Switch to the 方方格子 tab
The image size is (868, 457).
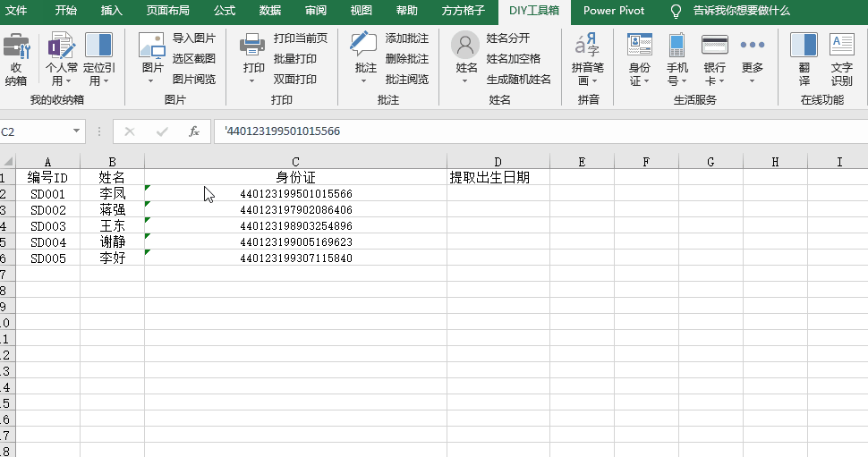click(464, 11)
